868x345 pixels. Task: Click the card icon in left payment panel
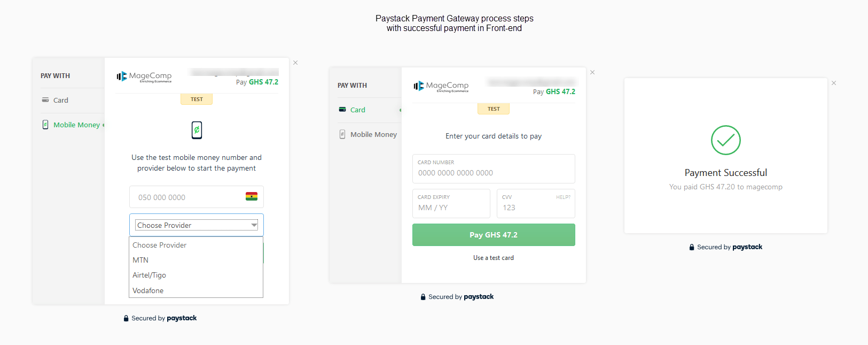[45, 100]
